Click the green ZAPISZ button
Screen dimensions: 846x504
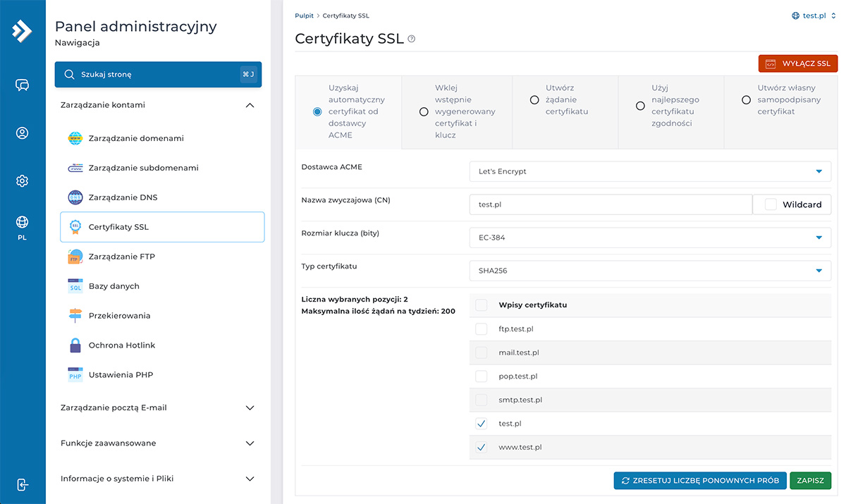click(810, 481)
